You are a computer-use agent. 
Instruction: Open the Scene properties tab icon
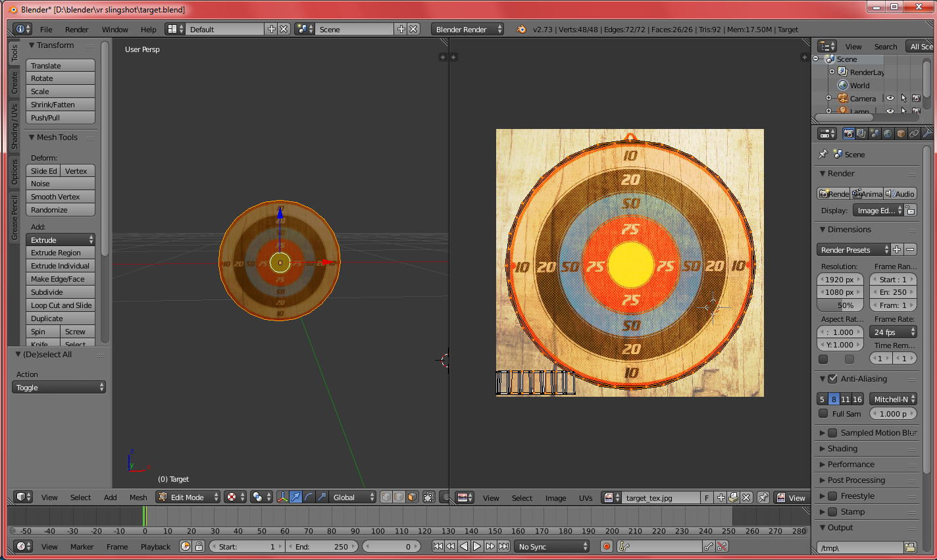874,134
